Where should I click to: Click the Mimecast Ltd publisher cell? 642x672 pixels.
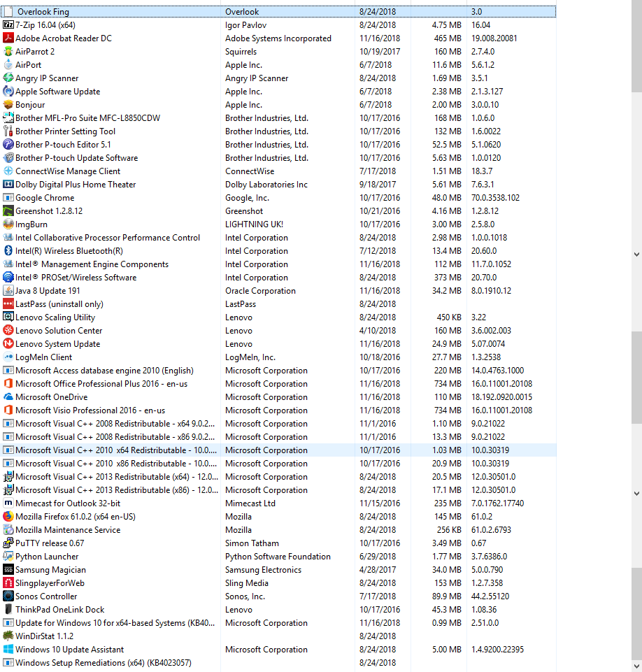pos(250,503)
